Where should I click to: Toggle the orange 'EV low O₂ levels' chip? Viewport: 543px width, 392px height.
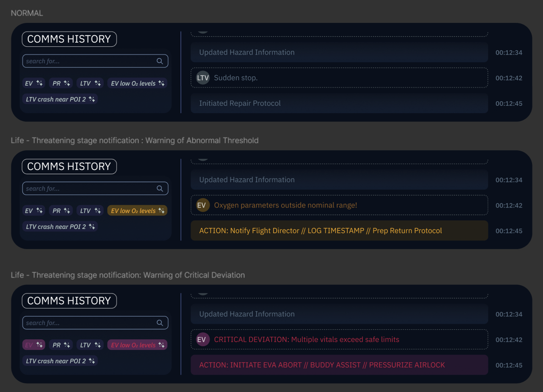click(x=137, y=211)
